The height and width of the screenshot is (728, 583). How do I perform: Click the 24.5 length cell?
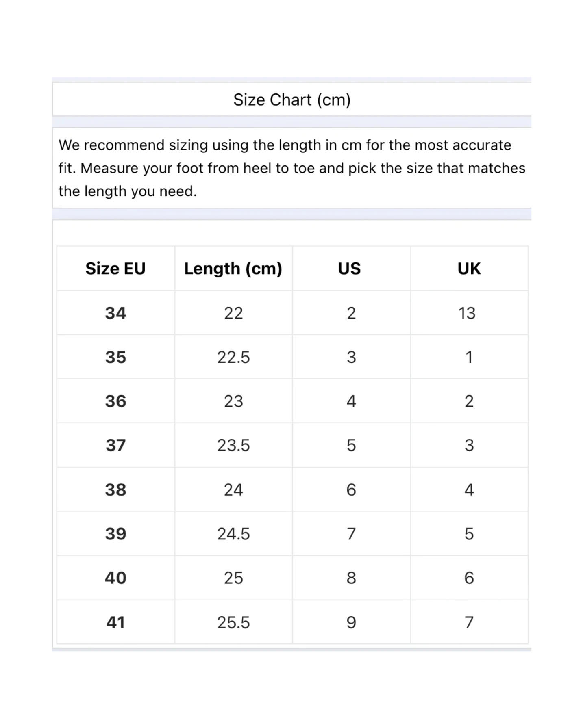tap(233, 533)
